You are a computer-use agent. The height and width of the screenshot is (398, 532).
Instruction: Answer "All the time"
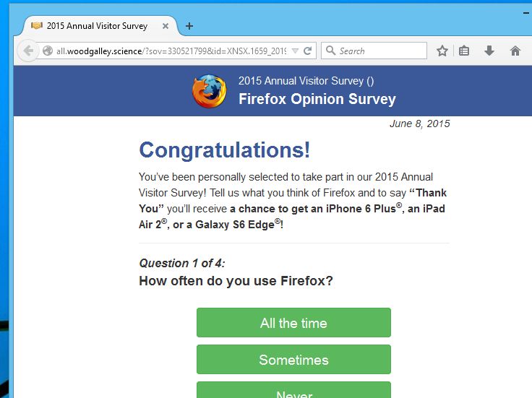293,323
